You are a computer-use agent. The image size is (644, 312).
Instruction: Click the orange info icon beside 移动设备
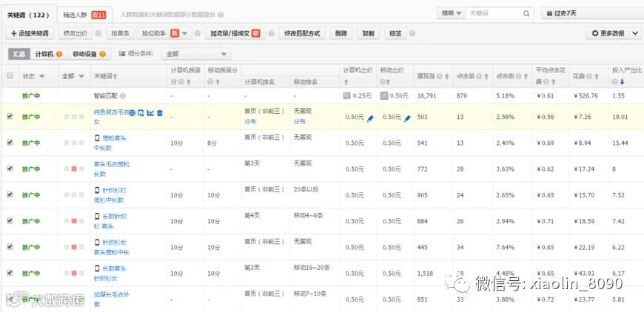click(102, 54)
